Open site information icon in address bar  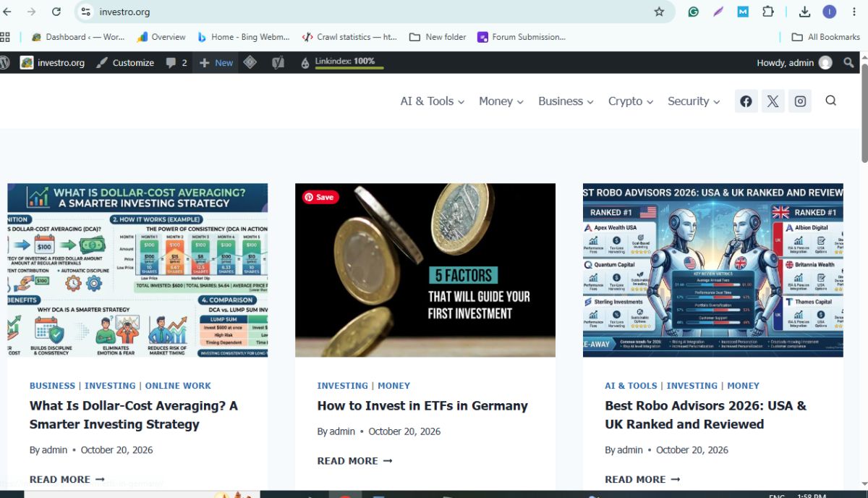pos(85,12)
